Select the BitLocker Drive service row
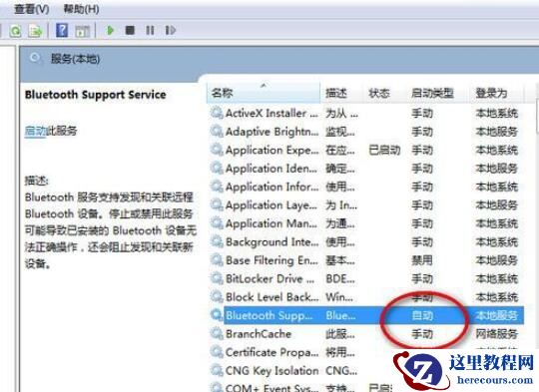Screen dimensions: 539x392 [366, 278]
